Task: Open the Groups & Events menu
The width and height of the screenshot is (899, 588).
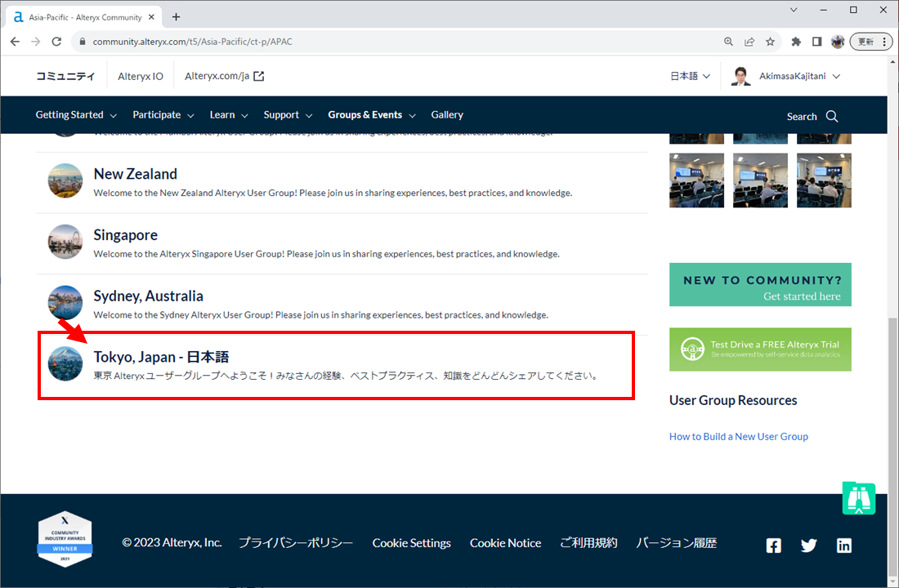Action: pos(372,115)
